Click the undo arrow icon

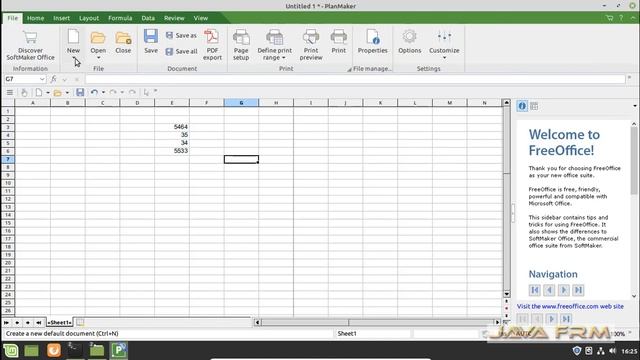(x=94, y=93)
